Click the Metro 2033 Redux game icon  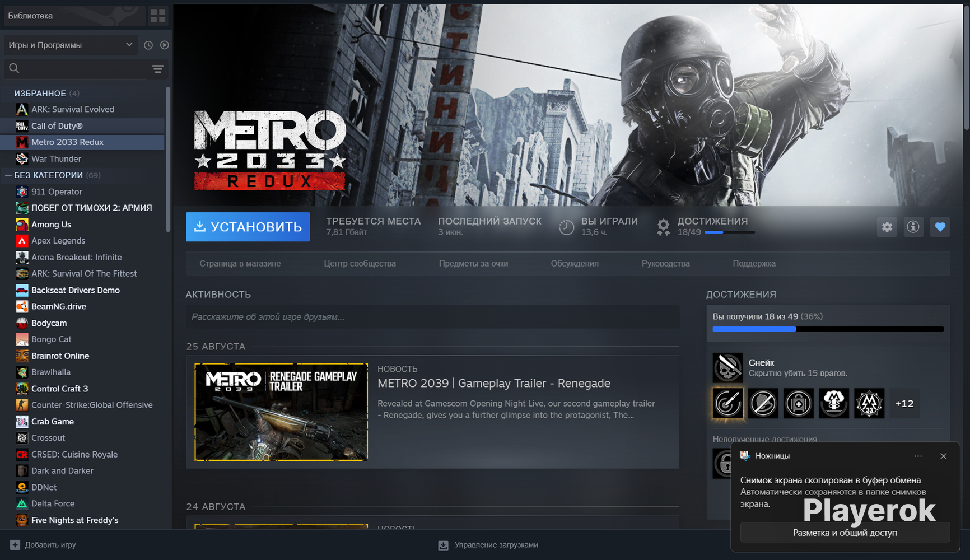point(22,142)
